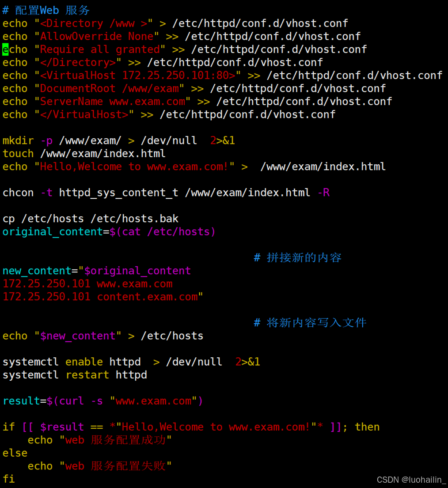
Task: Click vhost.conf path on the VirtualHost 172.25 line
Action: [355, 76]
